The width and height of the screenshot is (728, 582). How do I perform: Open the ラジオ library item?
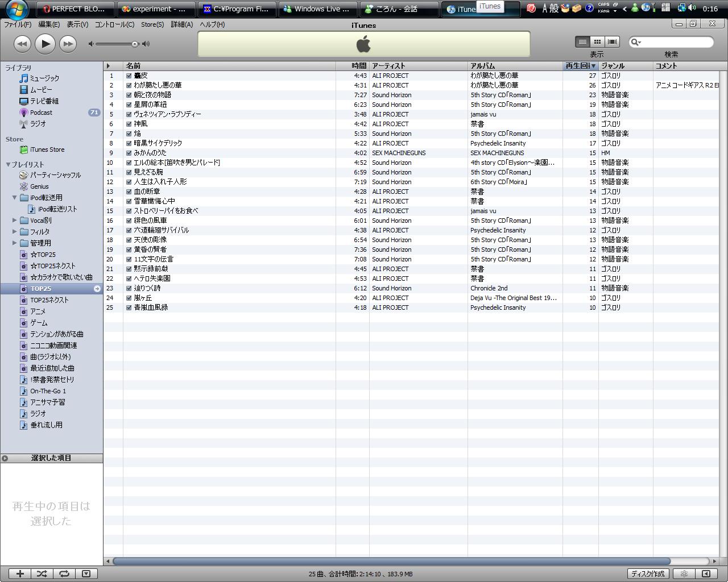click(32, 124)
